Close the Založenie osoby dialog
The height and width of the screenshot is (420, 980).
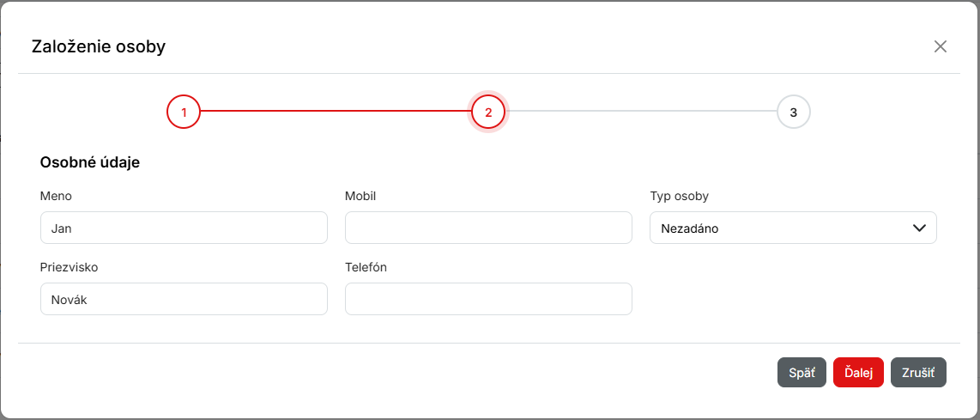click(x=941, y=46)
